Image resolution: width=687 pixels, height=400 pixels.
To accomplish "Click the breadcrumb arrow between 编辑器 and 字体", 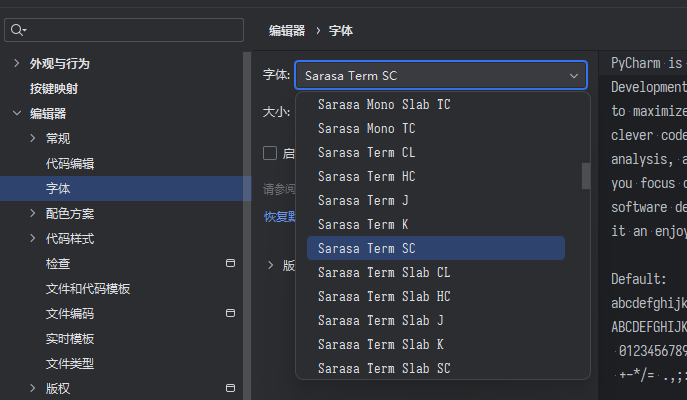I will [x=318, y=31].
